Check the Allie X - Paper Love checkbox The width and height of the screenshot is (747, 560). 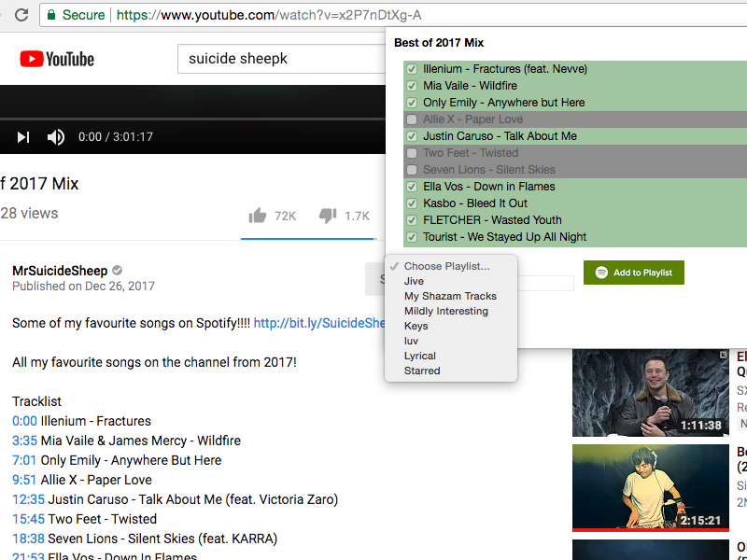(412, 119)
